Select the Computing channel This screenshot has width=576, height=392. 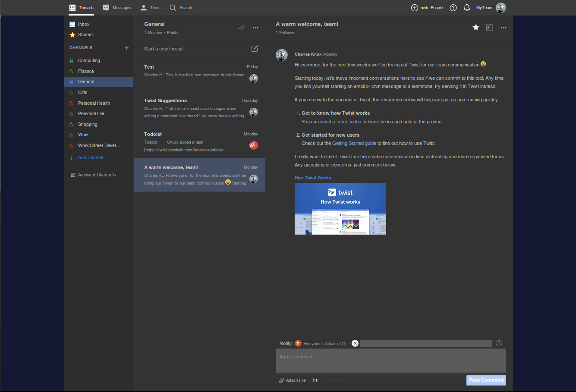click(x=99, y=61)
